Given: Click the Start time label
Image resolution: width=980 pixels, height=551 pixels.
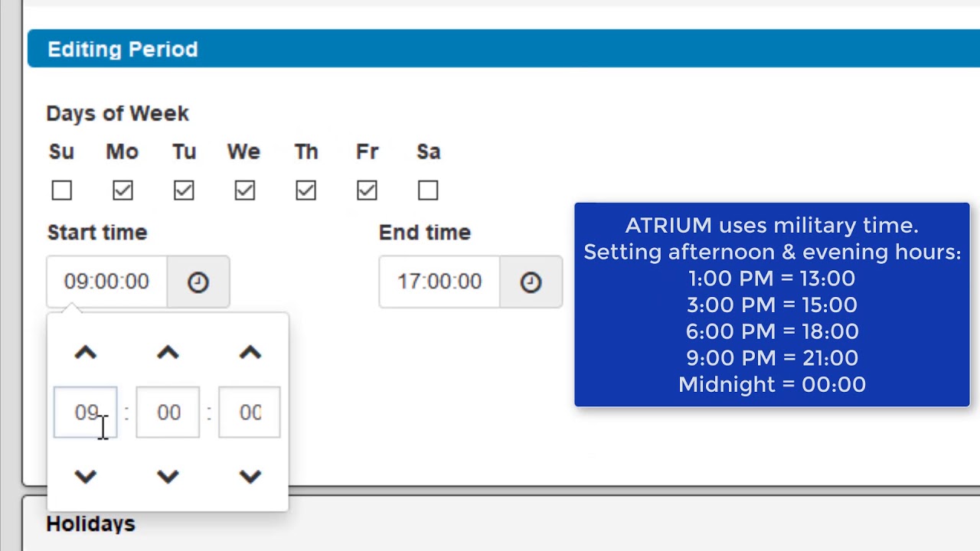Looking at the screenshot, I should (x=97, y=233).
